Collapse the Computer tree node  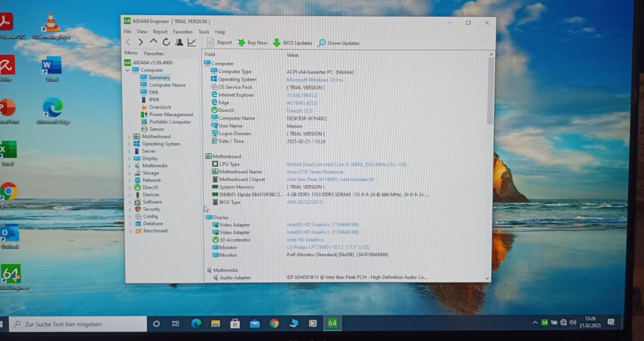pos(128,70)
